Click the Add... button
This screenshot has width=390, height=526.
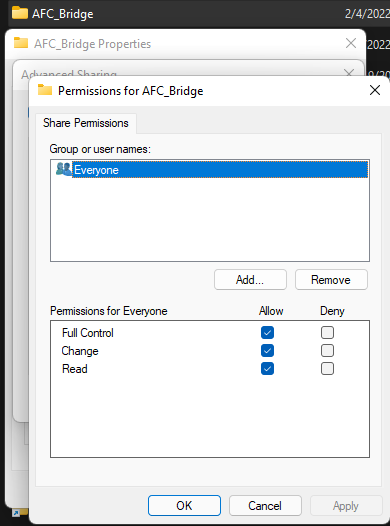(250, 279)
